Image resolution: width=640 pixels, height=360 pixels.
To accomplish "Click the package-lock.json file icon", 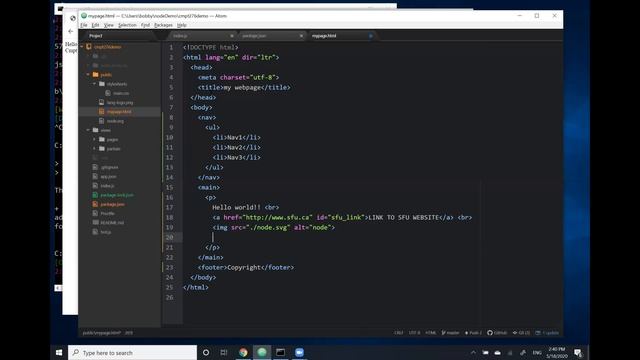I will click(95, 195).
